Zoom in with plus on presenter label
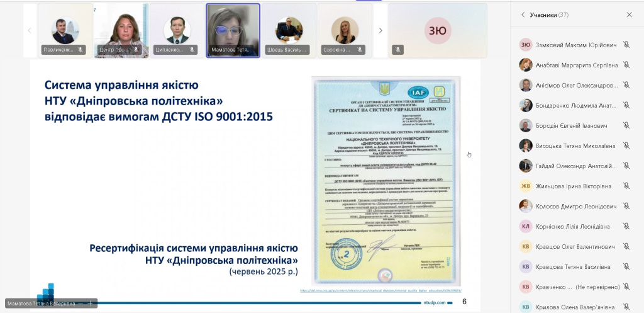 tap(90, 303)
